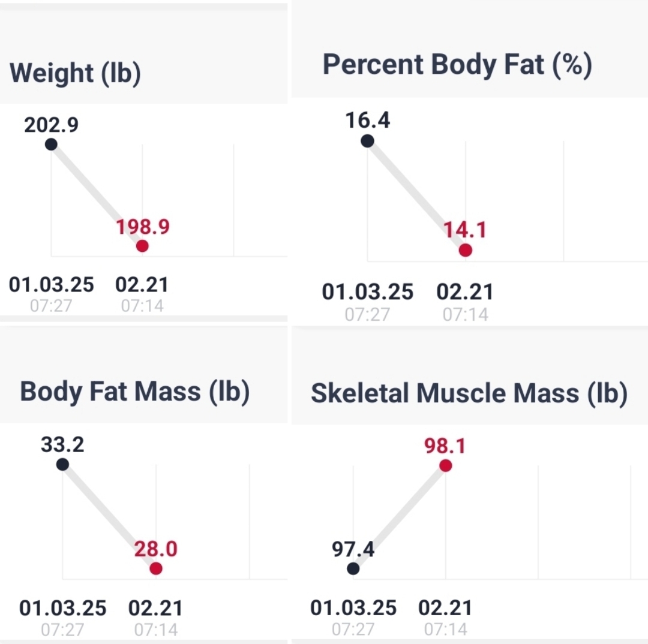Open the Body Fat Mass (lb) header
Screen dimensions: 648x644
coord(134,392)
